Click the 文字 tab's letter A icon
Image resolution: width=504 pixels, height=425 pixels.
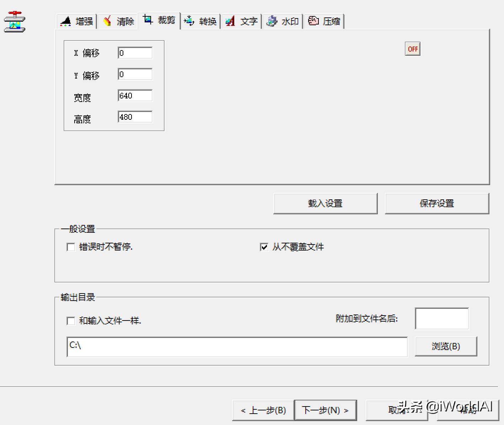coord(230,21)
